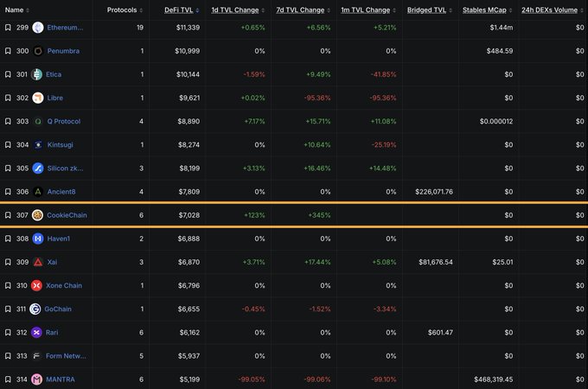Viewport: 588px width, 389px height.
Task: Bookmark the Rari chain
Action: coord(8,333)
